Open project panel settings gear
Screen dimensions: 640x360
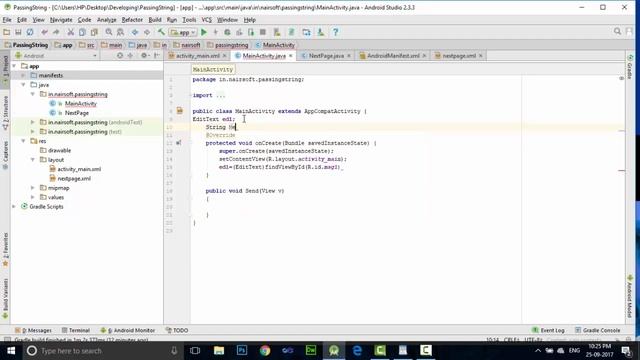tap(144, 56)
